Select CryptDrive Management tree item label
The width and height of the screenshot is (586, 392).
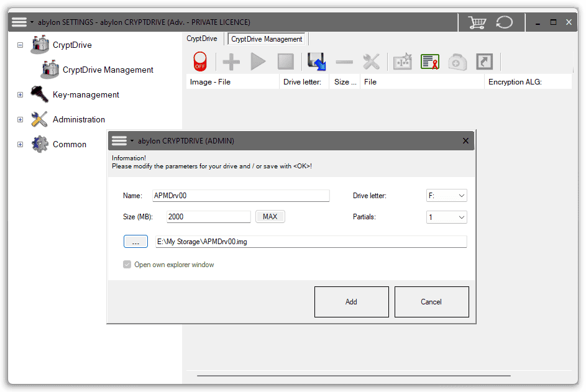point(108,70)
